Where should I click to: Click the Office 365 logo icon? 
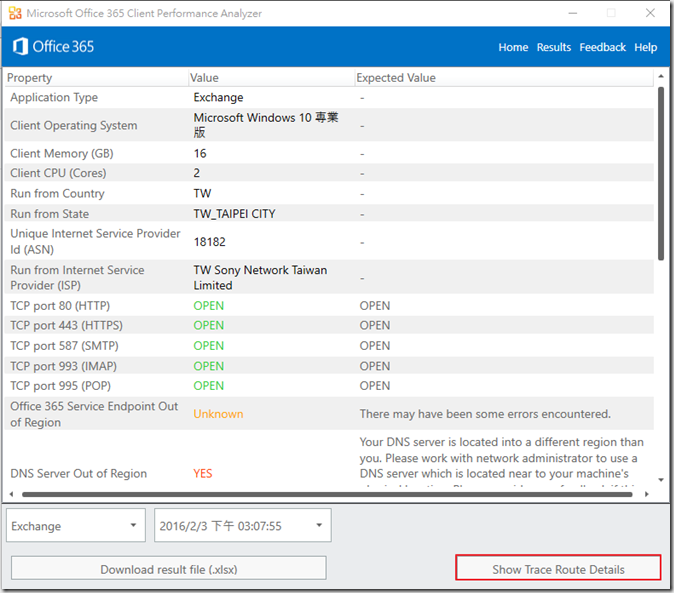20,47
